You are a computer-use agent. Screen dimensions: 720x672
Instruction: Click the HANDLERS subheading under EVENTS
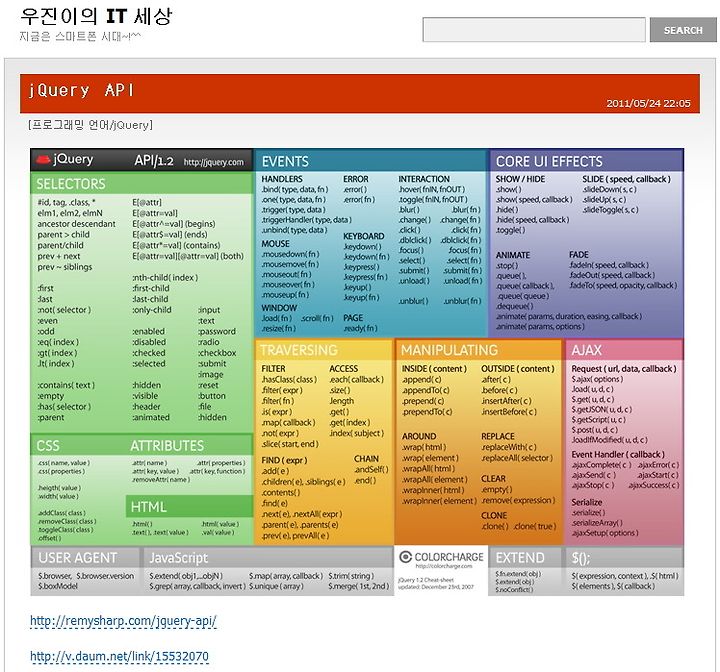pyautogui.click(x=282, y=179)
